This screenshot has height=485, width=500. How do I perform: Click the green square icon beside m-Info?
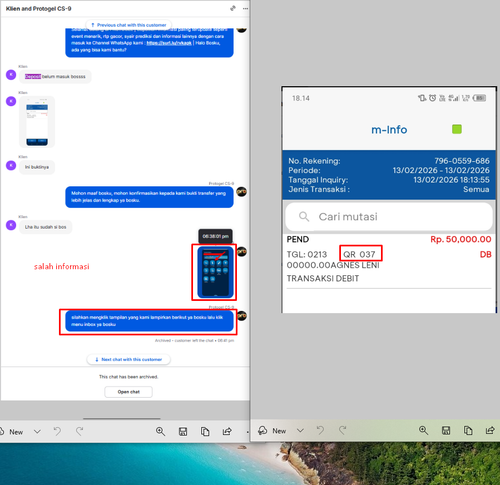tap(457, 129)
